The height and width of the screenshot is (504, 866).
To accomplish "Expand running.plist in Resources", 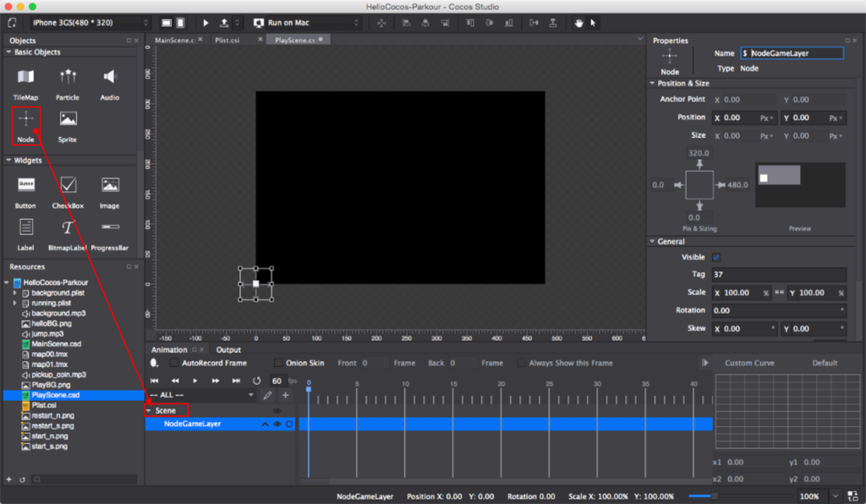I will [x=15, y=303].
